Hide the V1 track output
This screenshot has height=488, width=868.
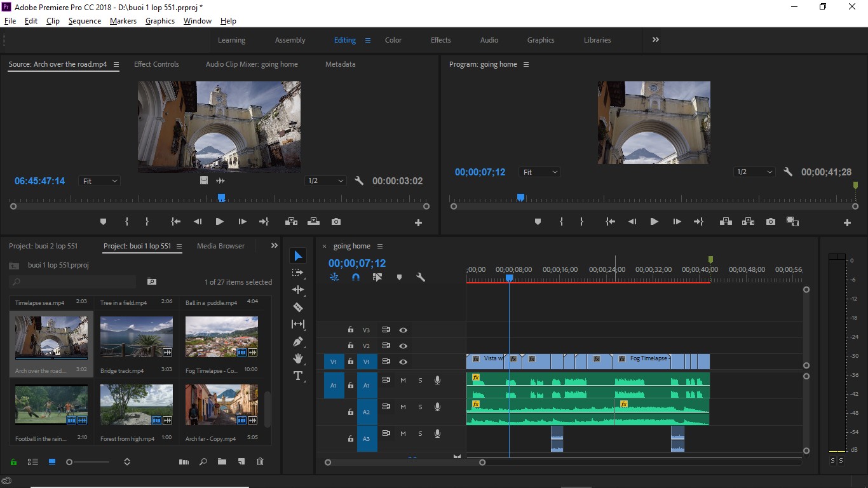(403, 362)
